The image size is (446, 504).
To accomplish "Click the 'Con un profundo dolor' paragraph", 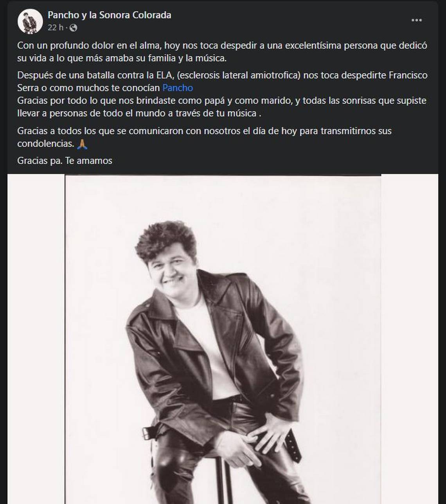I will [222, 52].
